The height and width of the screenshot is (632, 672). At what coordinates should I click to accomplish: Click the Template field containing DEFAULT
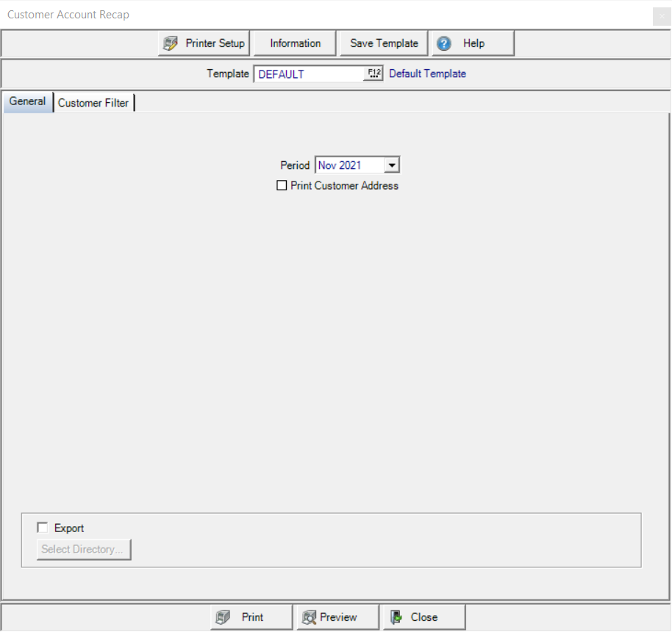click(x=309, y=73)
